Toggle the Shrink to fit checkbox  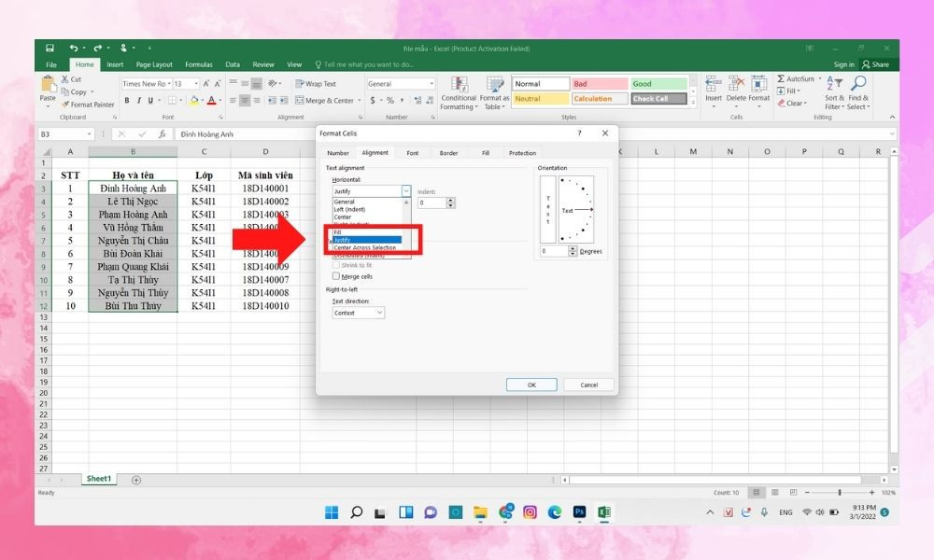click(x=336, y=265)
